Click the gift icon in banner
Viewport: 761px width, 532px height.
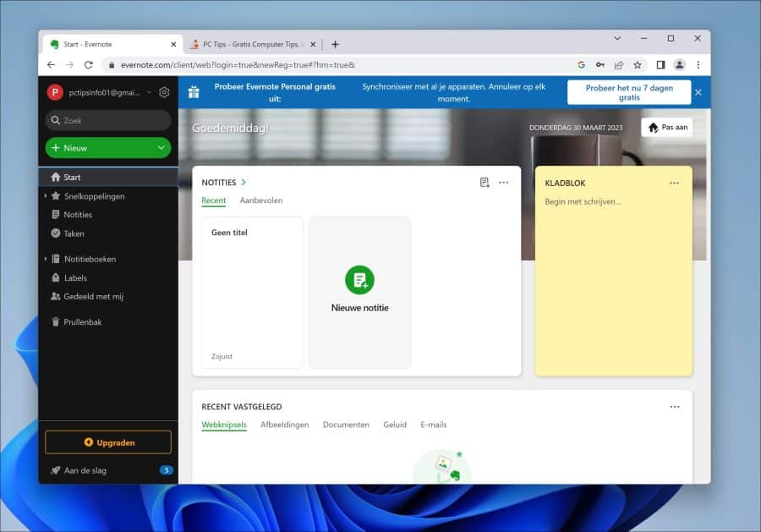194,92
